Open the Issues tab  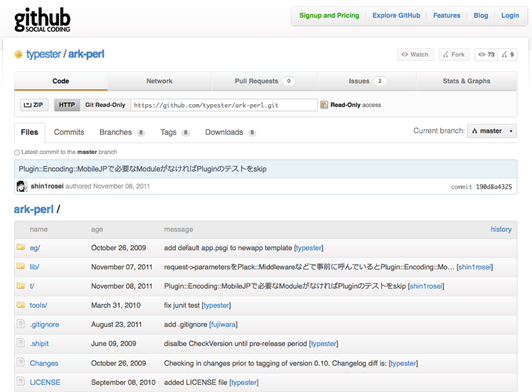click(367, 81)
